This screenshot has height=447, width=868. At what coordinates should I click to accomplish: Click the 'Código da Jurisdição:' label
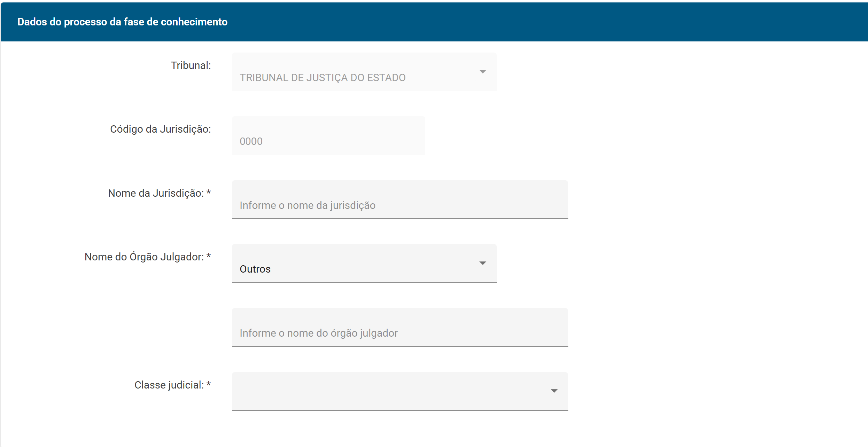161,129
